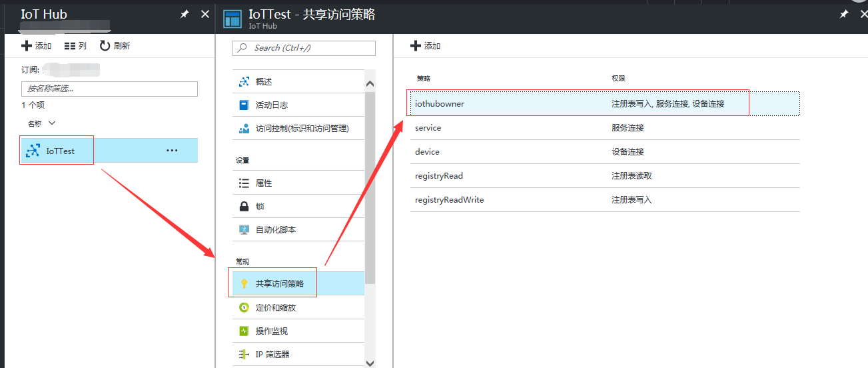Click the menu scrollbar thumb
Viewport: 868px width, 368px height.
[370, 188]
